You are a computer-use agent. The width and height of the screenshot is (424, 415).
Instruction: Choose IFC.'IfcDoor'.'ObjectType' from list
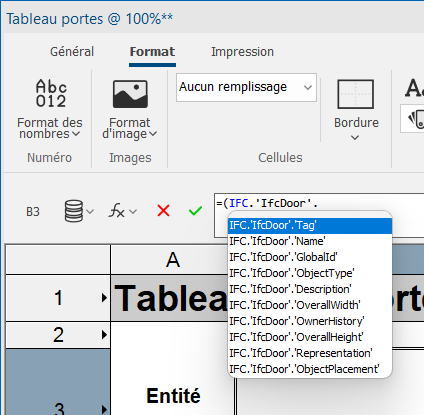310,273
